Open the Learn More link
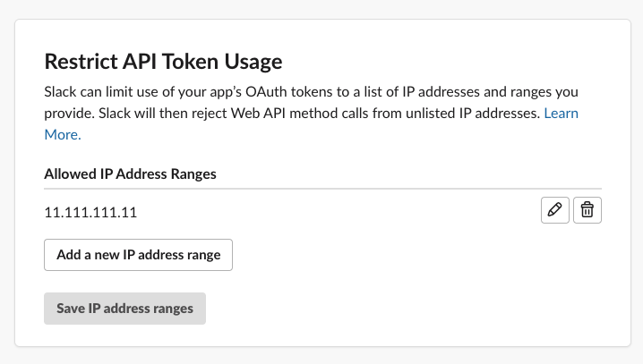This screenshot has height=364, width=643. click(561, 114)
